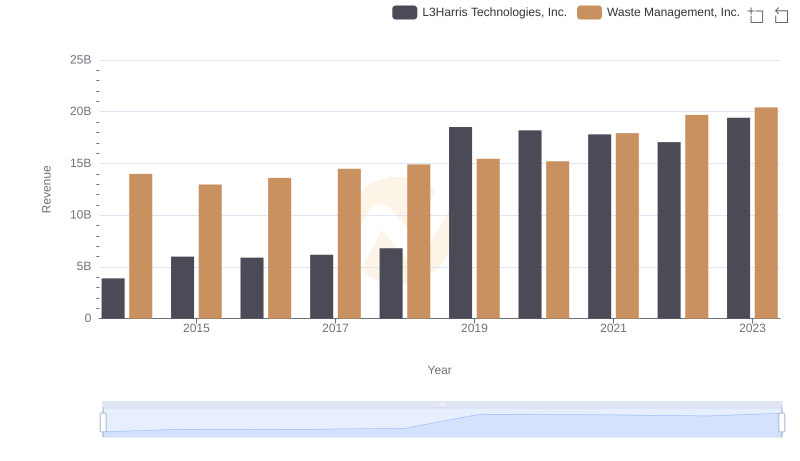Click the 25B y-axis label
The image size is (800, 461).
coord(81,60)
